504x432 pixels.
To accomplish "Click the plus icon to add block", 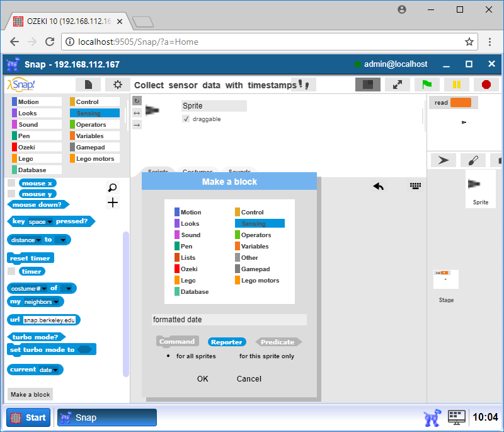I will 113,202.
